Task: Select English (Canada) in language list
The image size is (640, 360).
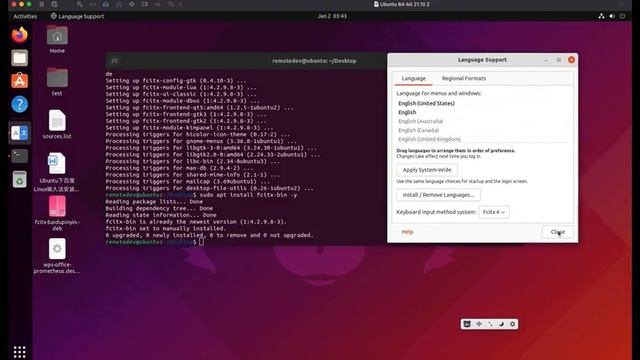Action: [418, 130]
